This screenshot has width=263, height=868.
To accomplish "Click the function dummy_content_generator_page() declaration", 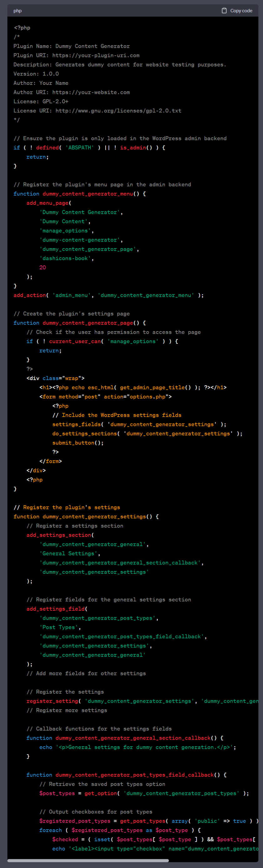I will (80, 323).
